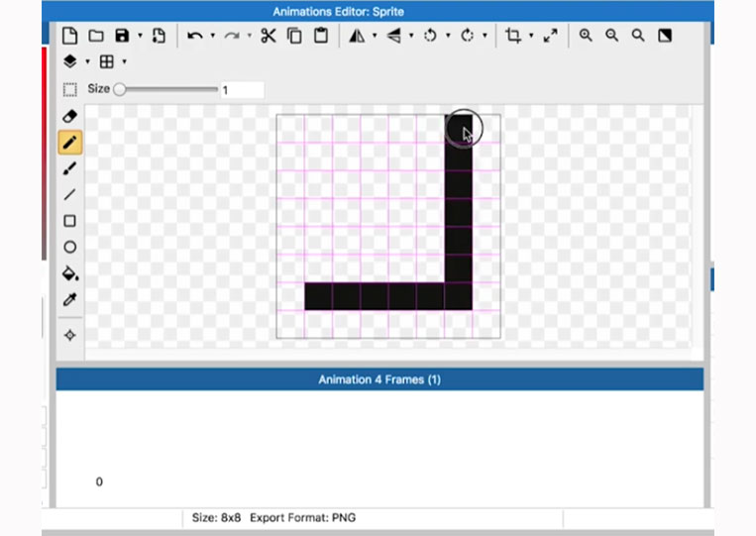Viewport: 756px width, 536px height.
Task: Flip sprite horizontally
Action: [357, 36]
